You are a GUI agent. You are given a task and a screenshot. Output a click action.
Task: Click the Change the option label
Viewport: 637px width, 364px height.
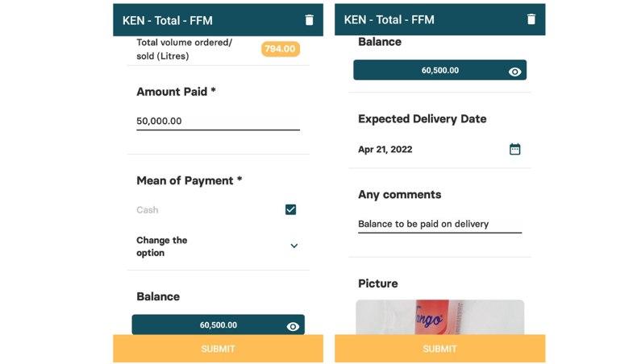click(162, 246)
